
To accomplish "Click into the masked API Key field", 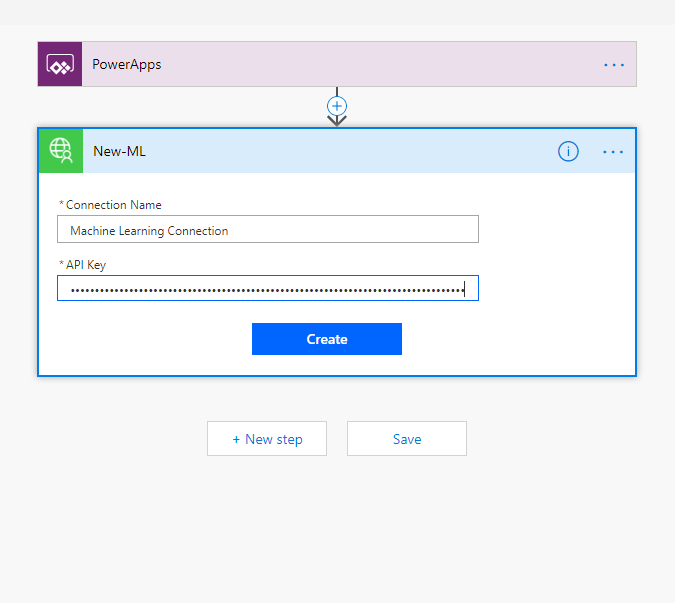I will click(x=268, y=289).
